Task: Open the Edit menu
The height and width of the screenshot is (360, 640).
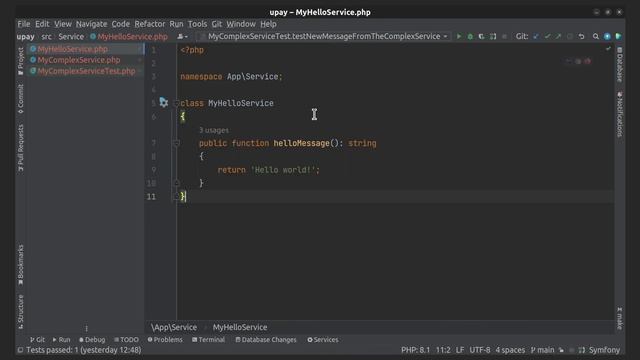Action: 42,24
